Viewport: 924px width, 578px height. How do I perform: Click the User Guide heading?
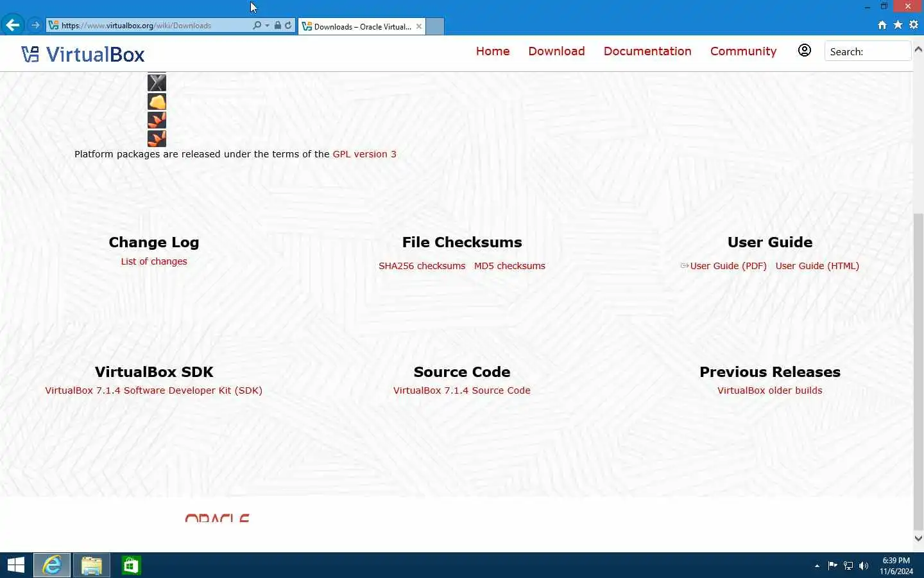(x=770, y=242)
